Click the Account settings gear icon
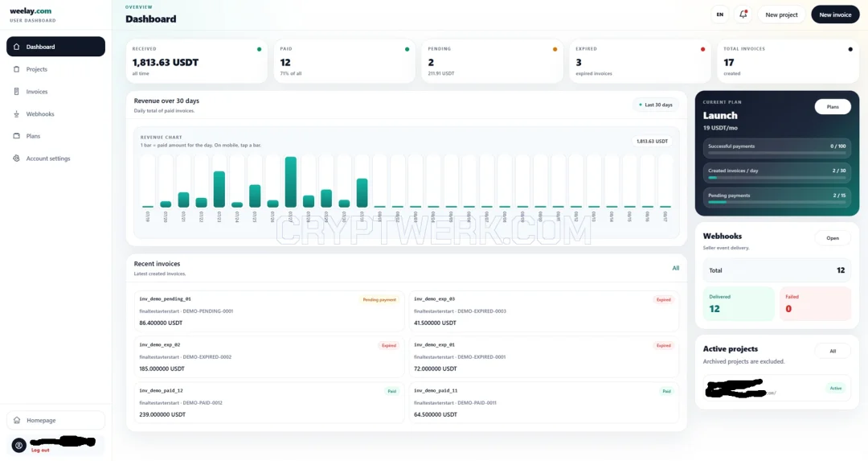 tap(17, 158)
